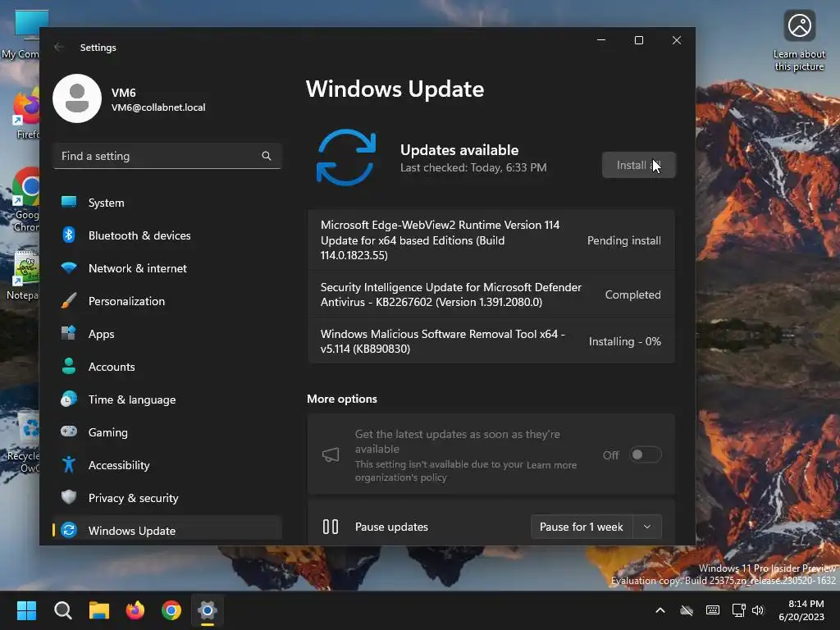Click the Pause updates icon
840x630 pixels.
(331, 527)
